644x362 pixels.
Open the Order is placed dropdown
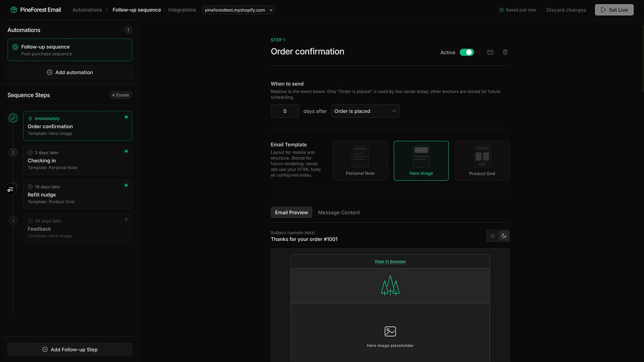[365, 111]
